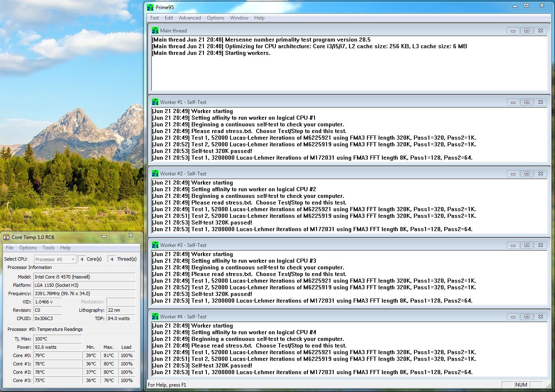The height and width of the screenshot is (392, 555).
Task: Click the Tj. Max 100°C value
Action: click(57, 339)
